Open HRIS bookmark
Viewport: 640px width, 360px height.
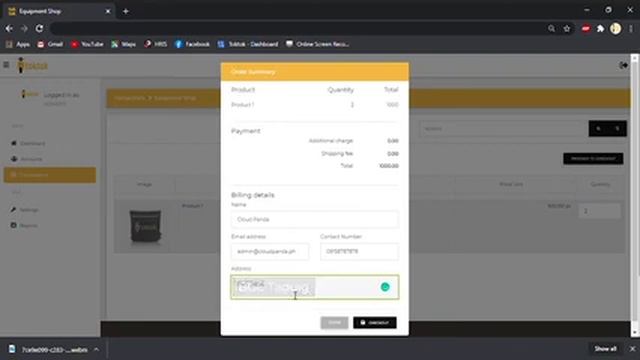pyautogui.click(x=156, y=44)
